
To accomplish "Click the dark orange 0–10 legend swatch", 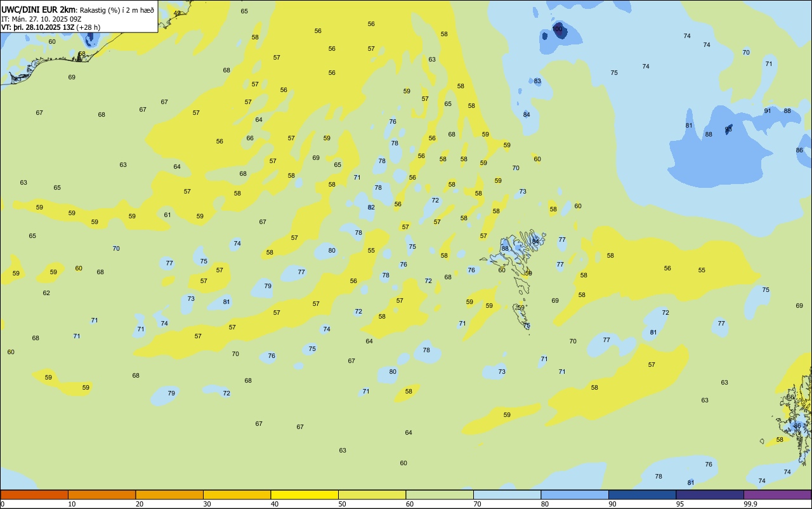I will [34, 494].
